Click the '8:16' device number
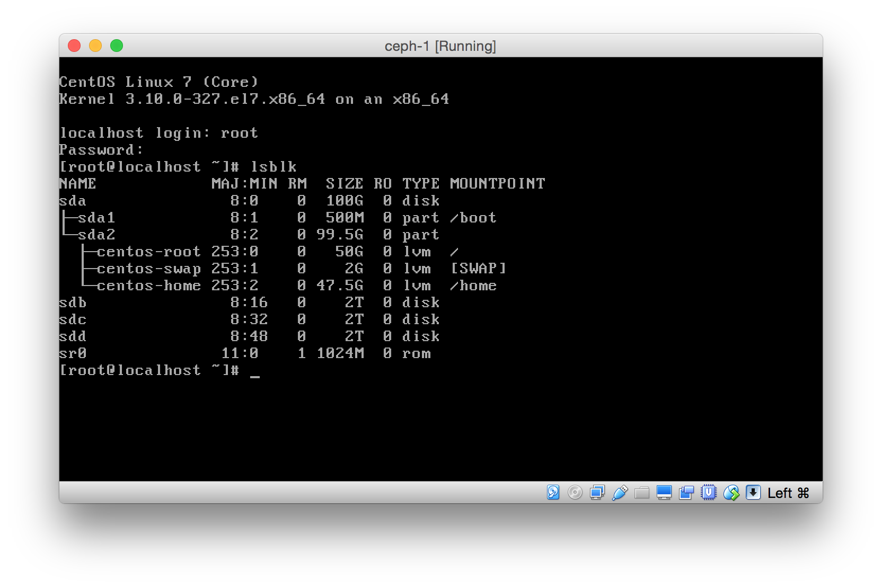Viewport: 882px width, 588px height. click(249, 302)
